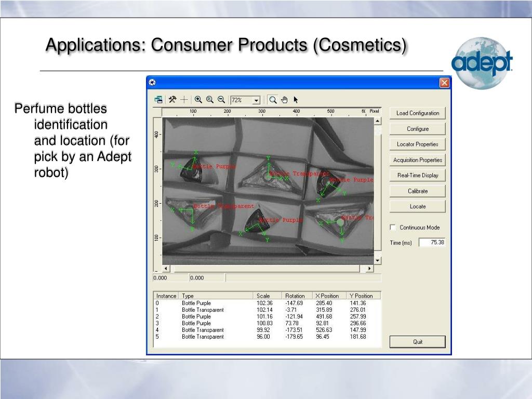Click X position value 491.68
532x399 pixels.
(324, 316)
